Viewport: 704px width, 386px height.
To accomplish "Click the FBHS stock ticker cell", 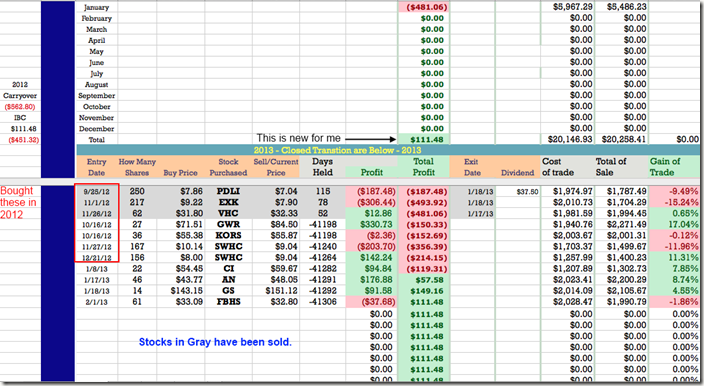I will [228, 302].
